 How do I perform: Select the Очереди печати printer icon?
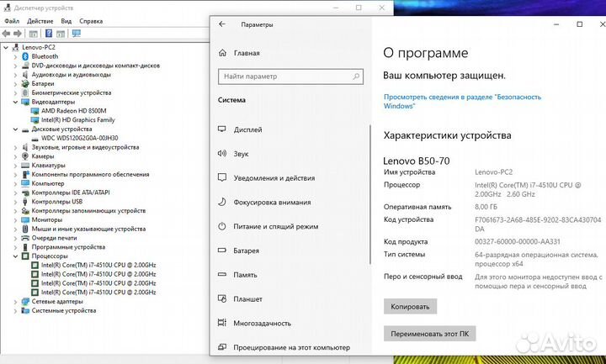point(25,238)
